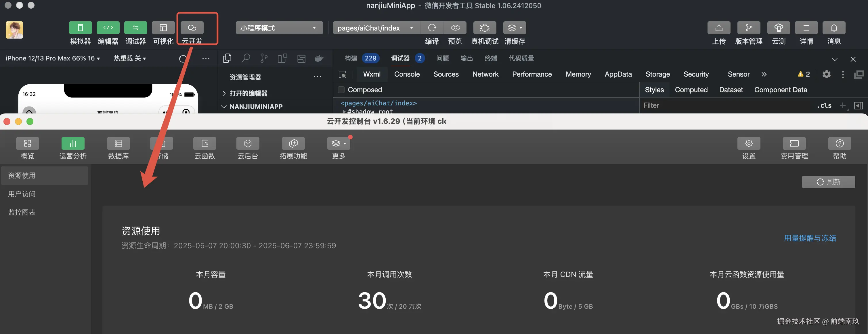Enable the Composed checkbox

(341, 90)
